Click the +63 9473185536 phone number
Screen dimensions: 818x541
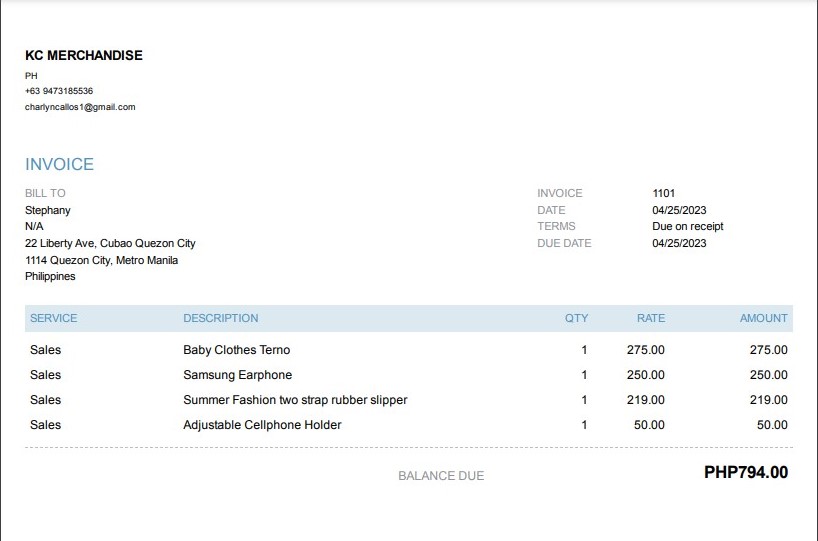pos(59,91)
